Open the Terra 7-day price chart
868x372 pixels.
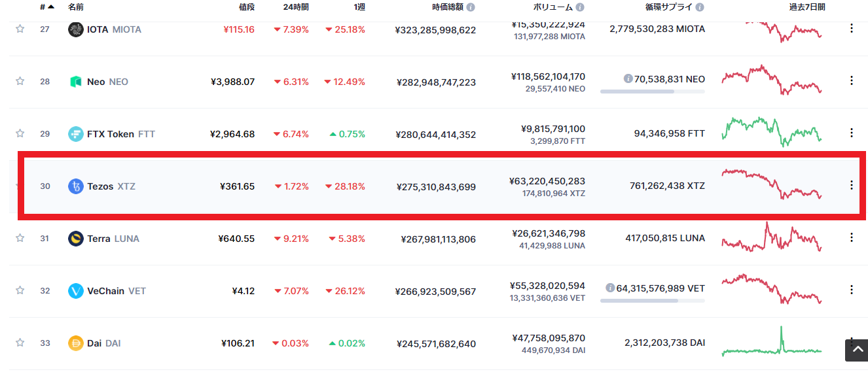click(x=772, y=238)
